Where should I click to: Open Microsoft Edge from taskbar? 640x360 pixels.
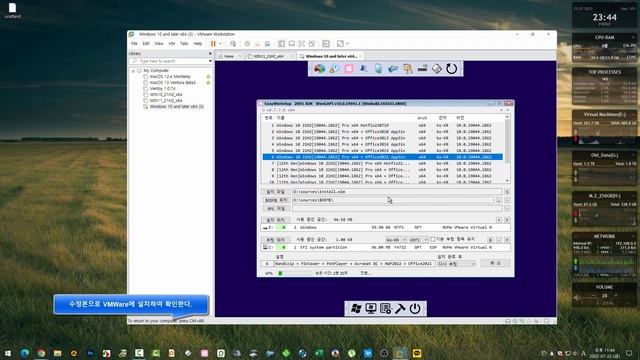24,353
